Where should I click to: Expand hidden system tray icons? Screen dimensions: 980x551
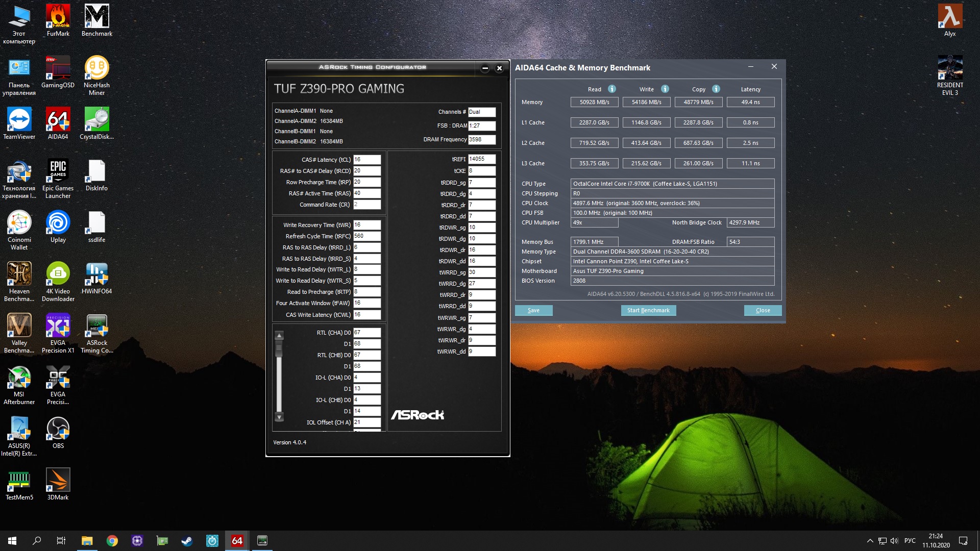click(870, 541)
